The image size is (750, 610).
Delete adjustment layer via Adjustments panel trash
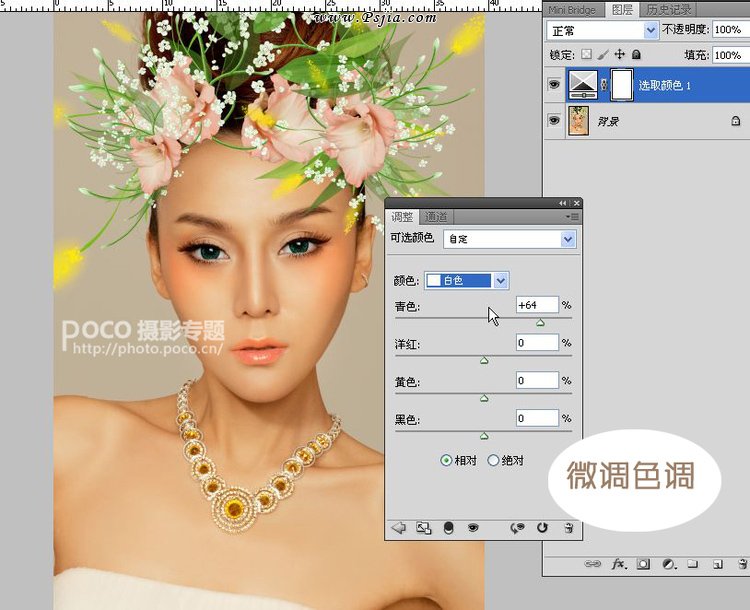568,528
